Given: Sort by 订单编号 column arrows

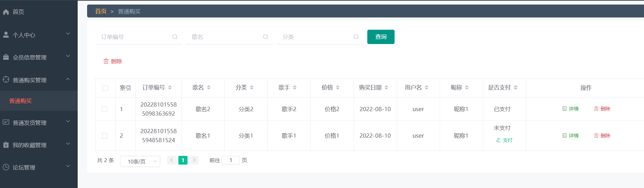Looking at the screenshot, I should (170, 87).
